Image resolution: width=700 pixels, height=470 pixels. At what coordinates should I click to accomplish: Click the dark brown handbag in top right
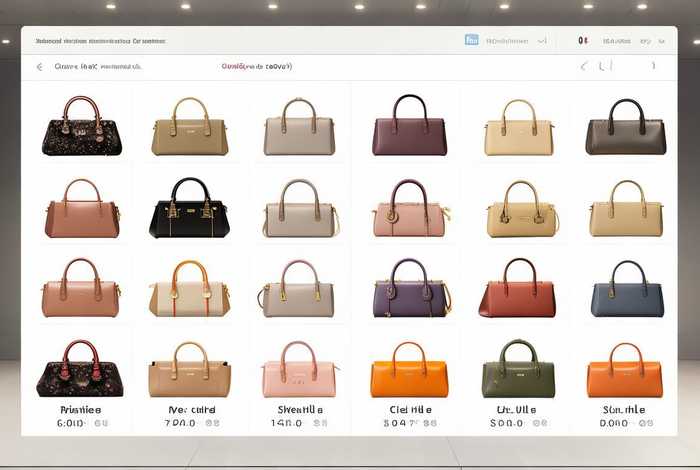626,128
